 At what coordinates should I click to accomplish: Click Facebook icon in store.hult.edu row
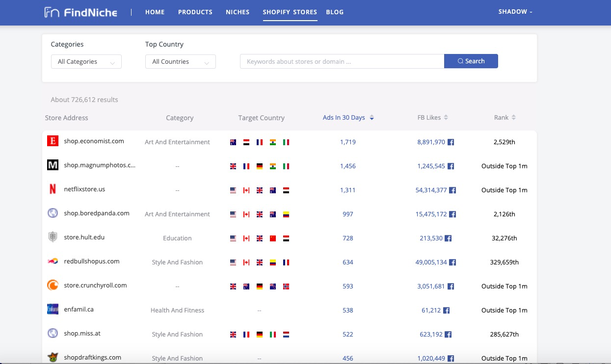click(448, 238)
